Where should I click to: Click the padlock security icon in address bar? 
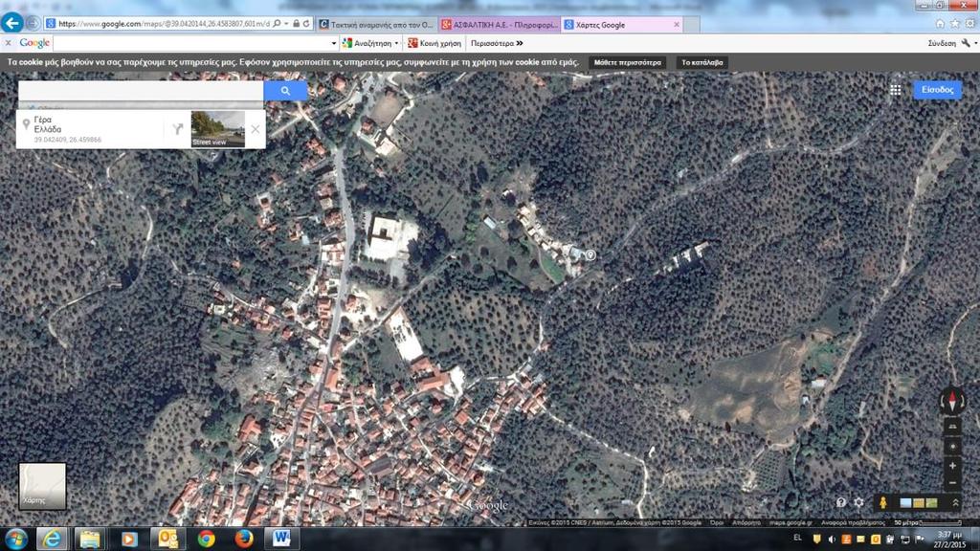click(x=297, y=24)
